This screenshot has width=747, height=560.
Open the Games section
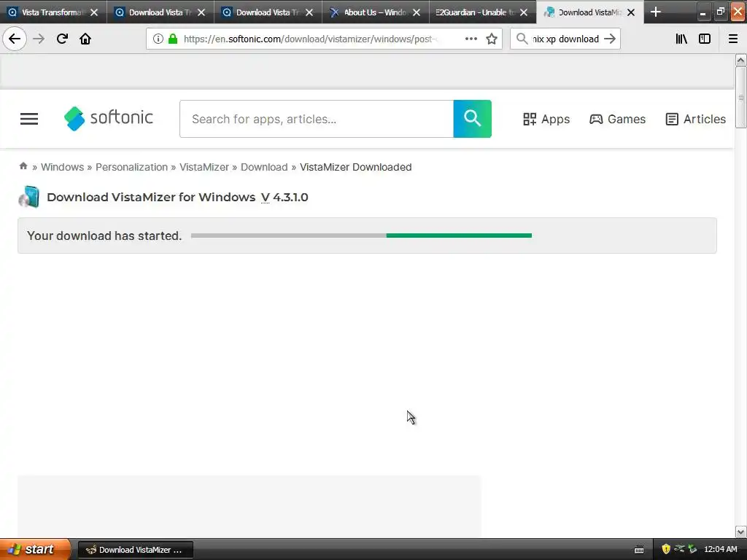[617, 119]
